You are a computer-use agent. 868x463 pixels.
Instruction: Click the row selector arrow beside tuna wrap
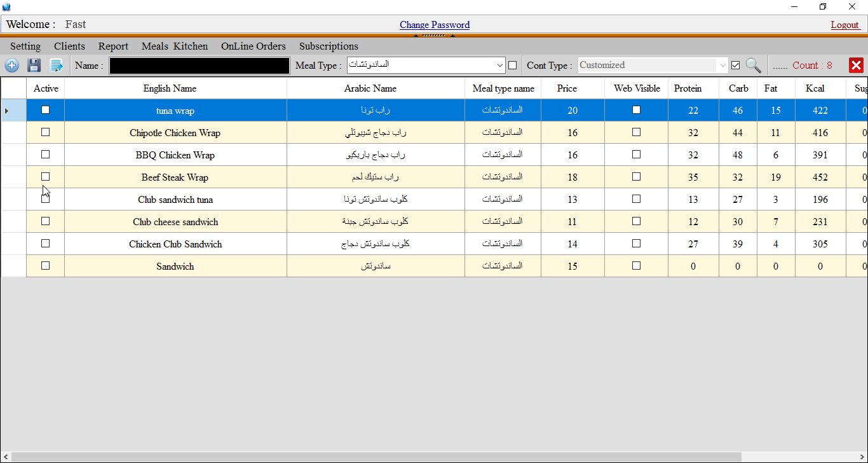[7, 111]
